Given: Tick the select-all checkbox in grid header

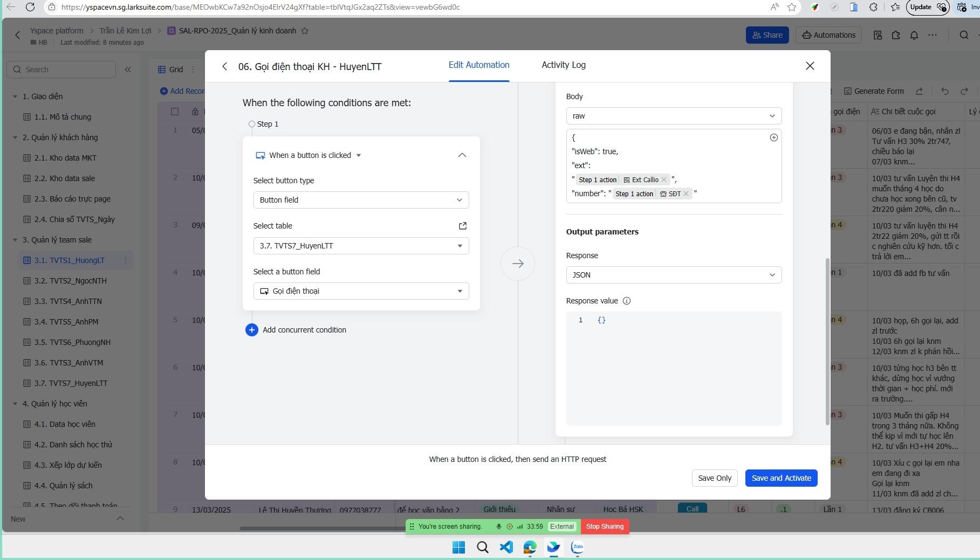Looking at the screenshot, I should [175, 112].
